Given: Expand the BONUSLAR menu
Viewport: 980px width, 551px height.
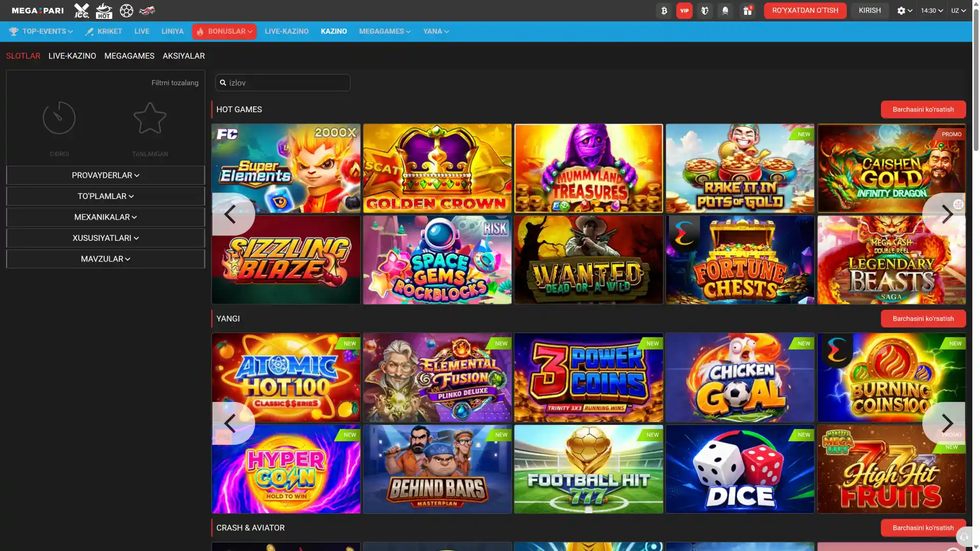Looking at the screenshot, I should click(x=224, y=32).
